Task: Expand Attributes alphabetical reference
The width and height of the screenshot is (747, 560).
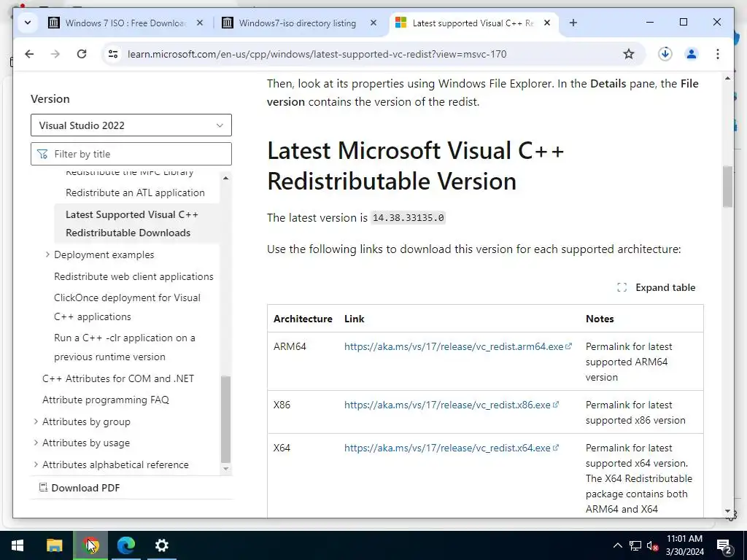Action: (x=36, y=464)
